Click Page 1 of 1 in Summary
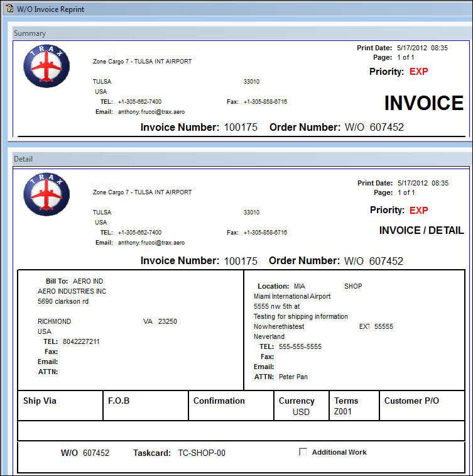 pyautogui.click(x=394, y=57)
